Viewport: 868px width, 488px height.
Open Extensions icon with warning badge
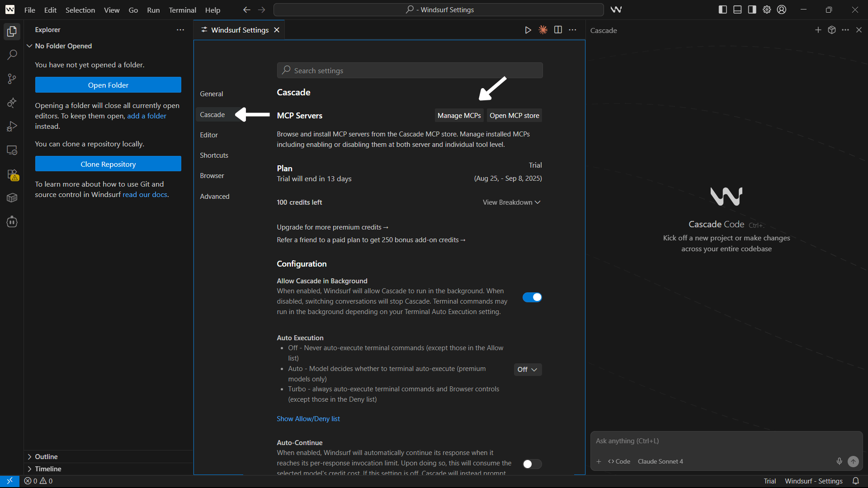click(12, 174)
